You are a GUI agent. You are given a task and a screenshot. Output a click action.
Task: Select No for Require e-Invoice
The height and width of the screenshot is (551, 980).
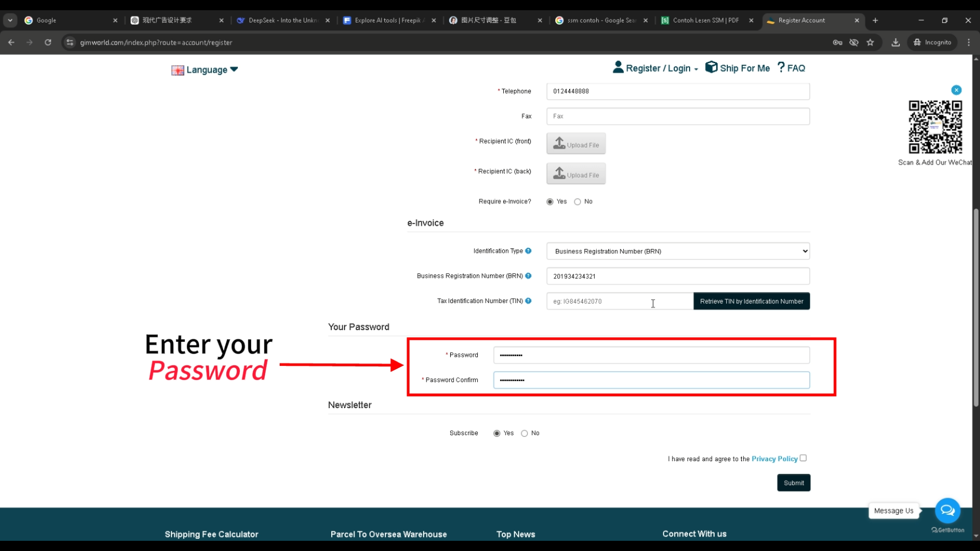pyautogui.click(x=577, y=202)
